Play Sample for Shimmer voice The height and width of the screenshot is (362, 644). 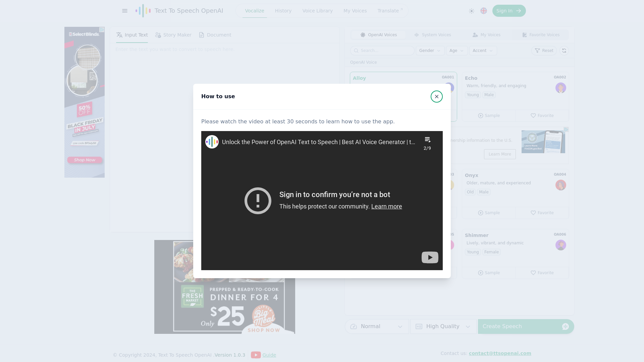click(x=489, y=273)
